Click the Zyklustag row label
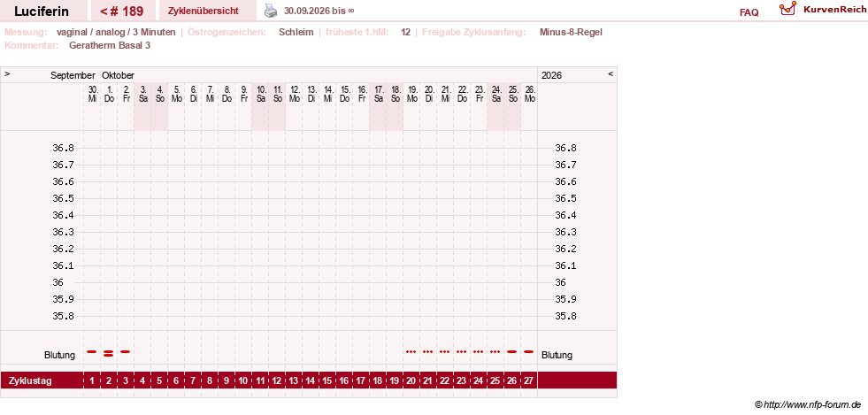868x415 pixels. (x=30, y=380)
